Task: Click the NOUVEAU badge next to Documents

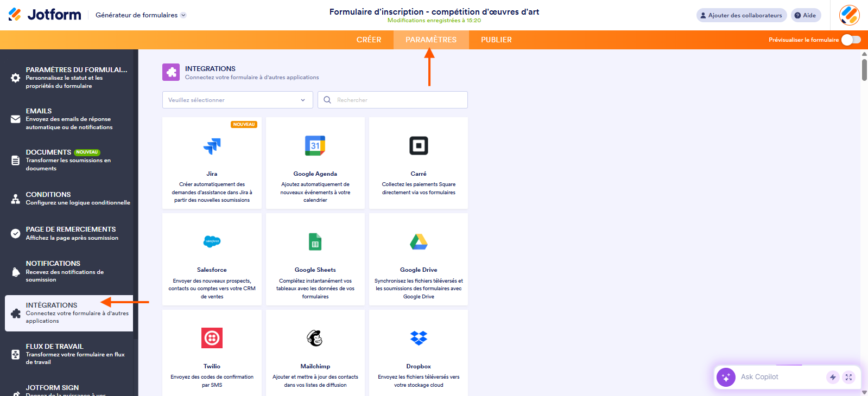Action: (87, 152)
